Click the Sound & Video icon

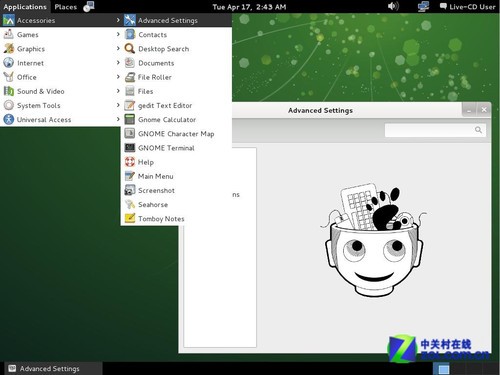coord(9,91)
